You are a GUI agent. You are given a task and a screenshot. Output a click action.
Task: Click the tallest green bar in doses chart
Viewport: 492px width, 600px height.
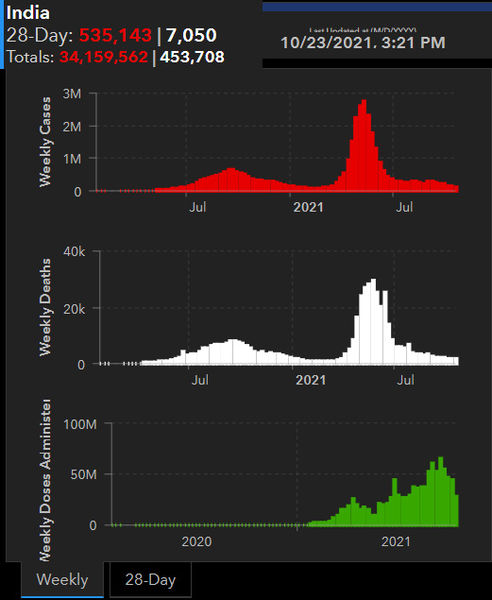[x=441, y=491]
